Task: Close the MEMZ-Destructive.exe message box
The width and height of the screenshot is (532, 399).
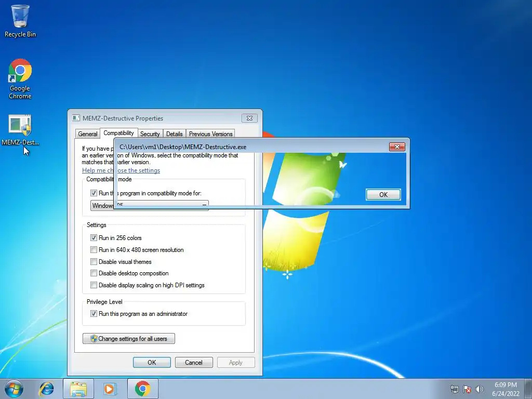Action: tap(397, 147)
